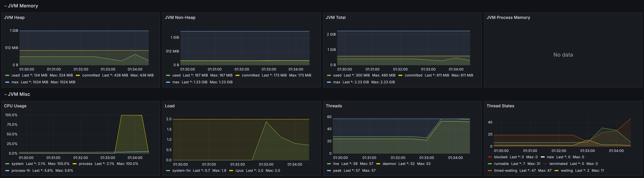Click the cpus yellow swatch in Load legend
The height and width of the screenshot is (178, 644).
coord(231,170)
